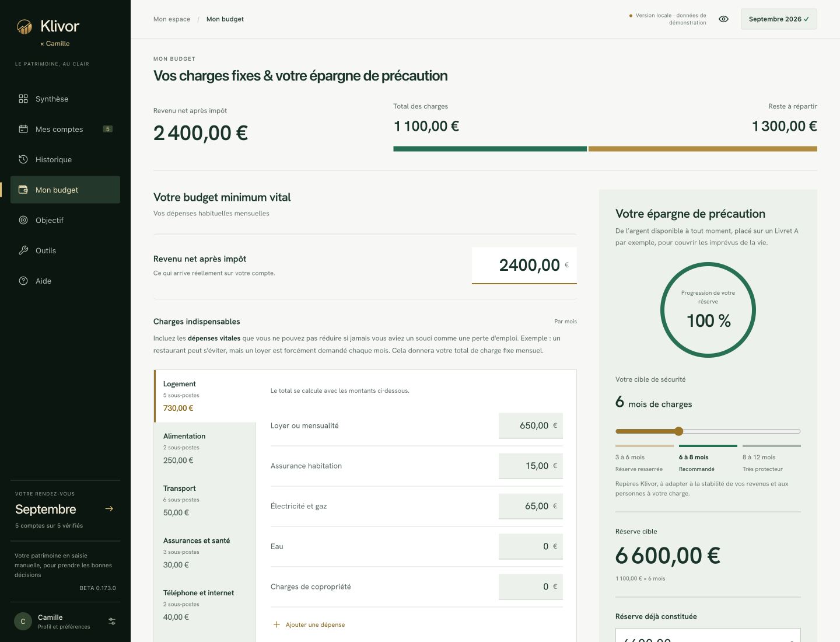840x642 pixels.
Task: Open Outils via its wrench icon
Action: [23, 250]
